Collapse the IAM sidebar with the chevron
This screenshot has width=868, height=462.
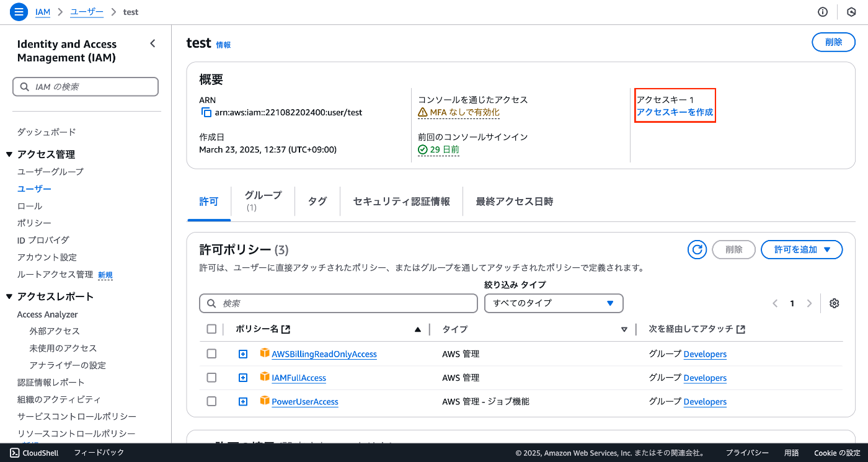click(153, 43)
